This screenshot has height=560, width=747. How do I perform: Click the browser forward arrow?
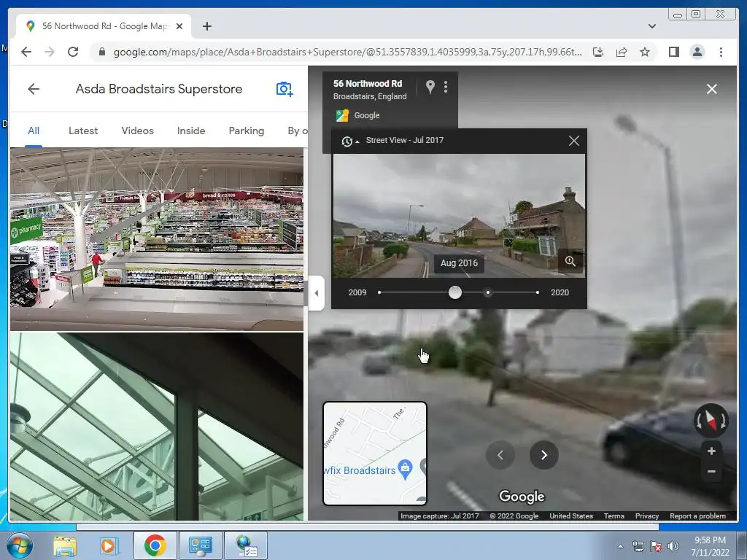point(50,52)
